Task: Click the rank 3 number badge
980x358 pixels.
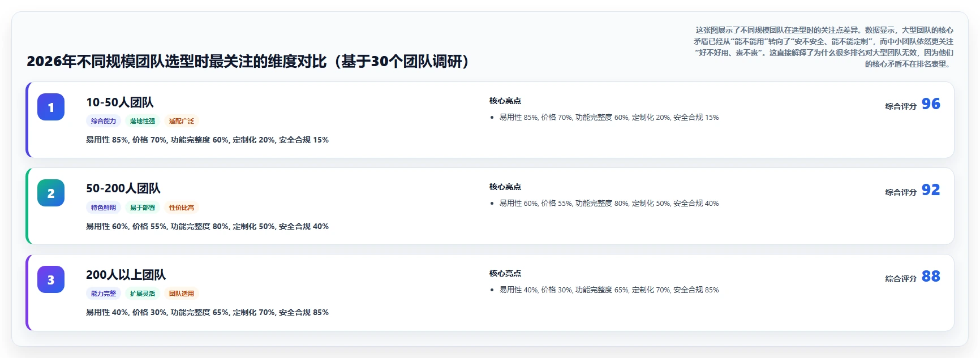Action: pos(51,279)
